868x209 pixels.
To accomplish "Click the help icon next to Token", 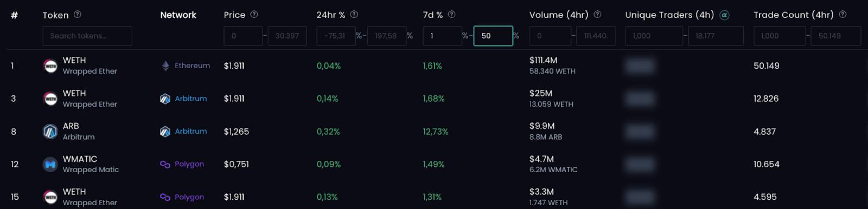I will [x=78, y=15].
